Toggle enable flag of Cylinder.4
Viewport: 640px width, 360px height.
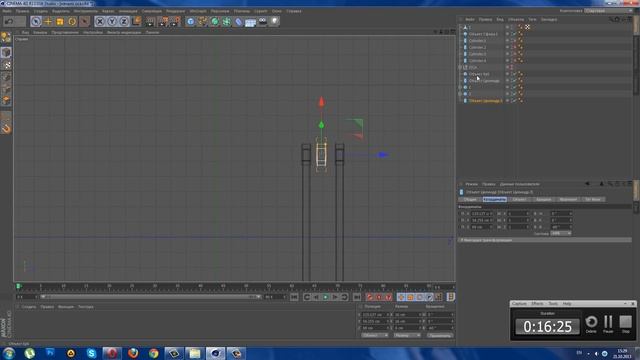(514, 60)
